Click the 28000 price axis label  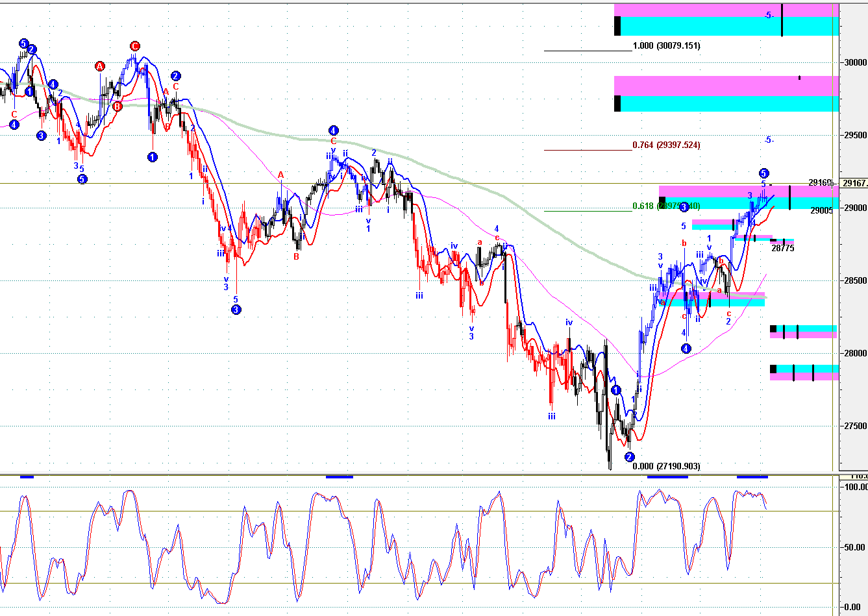(855, 354)
